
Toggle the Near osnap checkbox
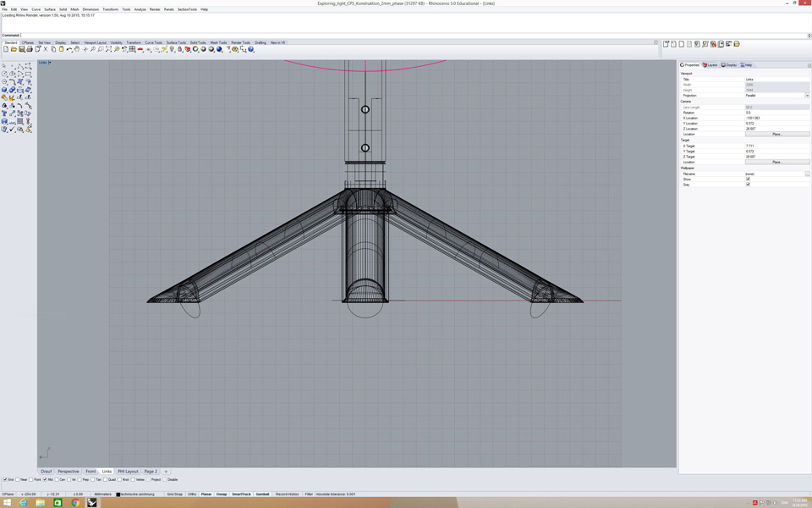[18, 479]
